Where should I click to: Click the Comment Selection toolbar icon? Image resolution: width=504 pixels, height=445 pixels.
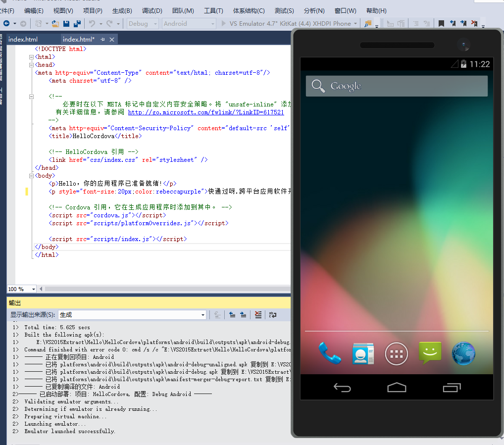[x=416, y=23]
